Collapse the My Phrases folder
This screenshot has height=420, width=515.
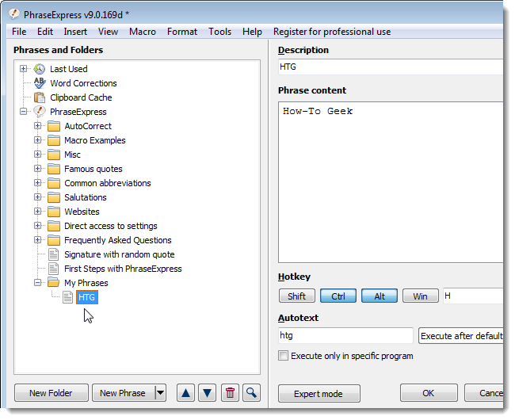click(38, 283)
